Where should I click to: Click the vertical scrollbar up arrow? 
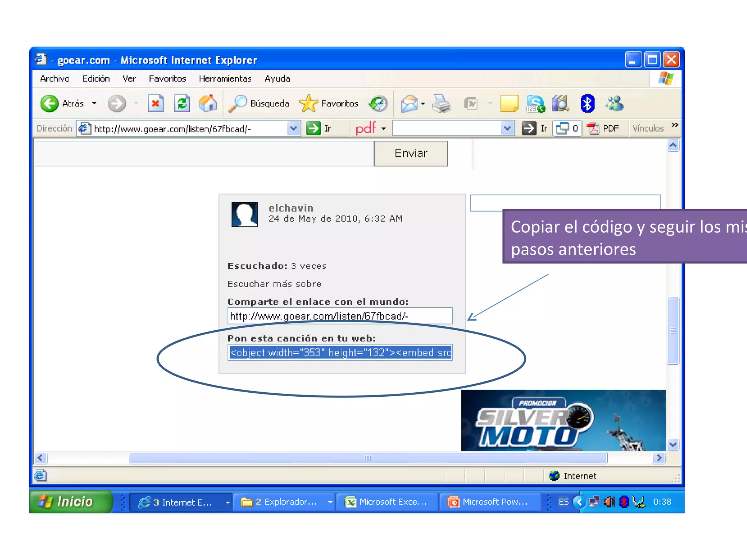click(673, 145)
